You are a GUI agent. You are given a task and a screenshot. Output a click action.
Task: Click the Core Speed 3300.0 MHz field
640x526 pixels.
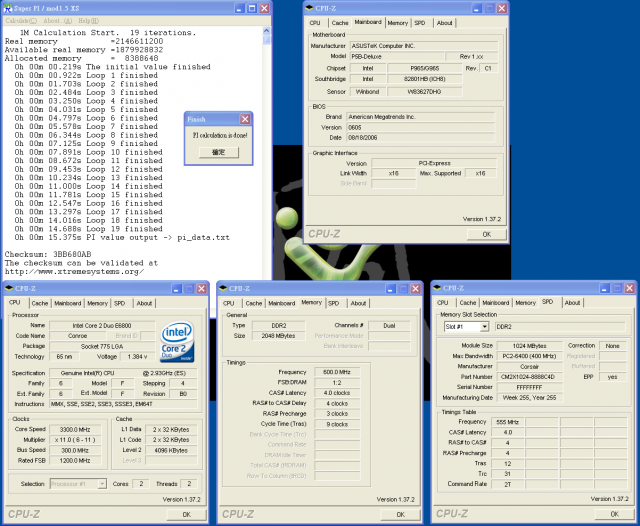tap(75, 429)
